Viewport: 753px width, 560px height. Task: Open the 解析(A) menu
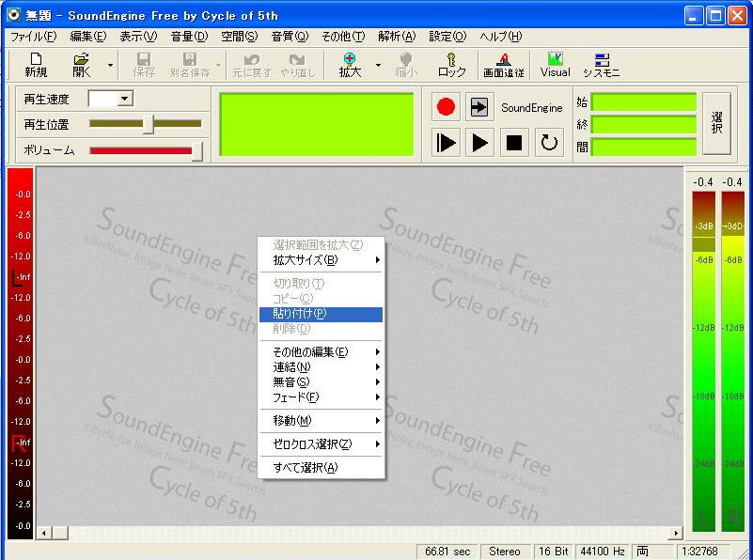[x=397, y=37]
